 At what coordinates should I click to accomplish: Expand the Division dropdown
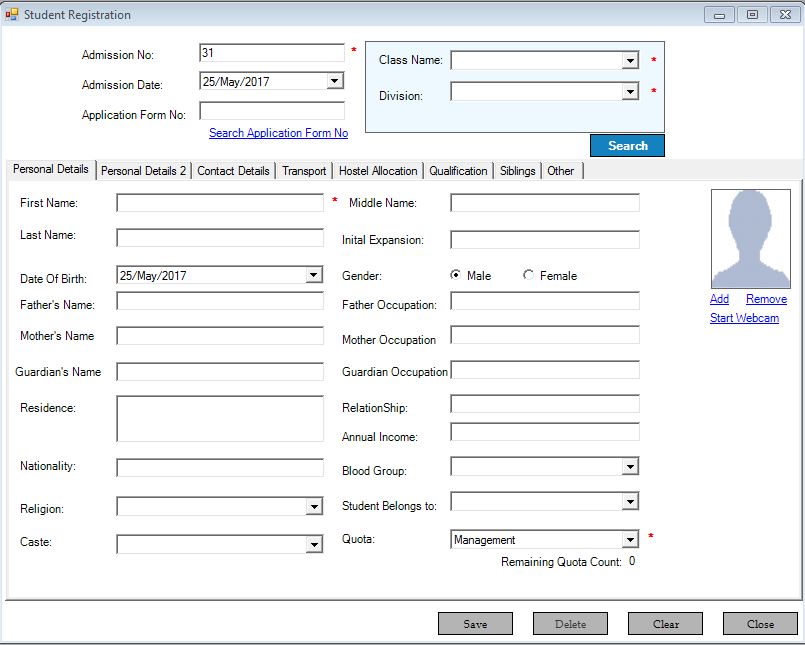click(630, 92)
